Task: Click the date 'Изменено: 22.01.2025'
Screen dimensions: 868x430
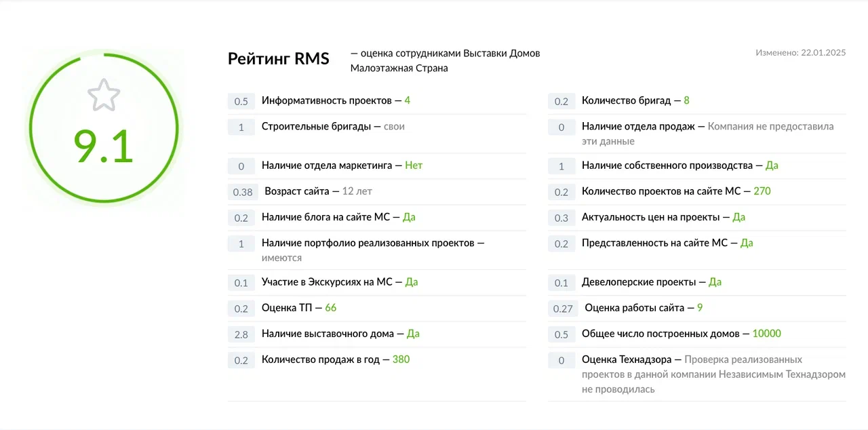Action: pyautogui.click(x=801, y=52)
